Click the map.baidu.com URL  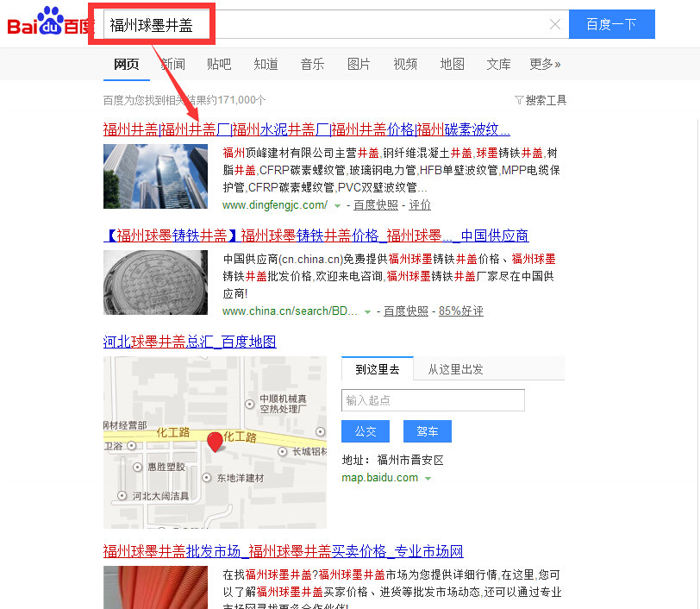[380, 478]
